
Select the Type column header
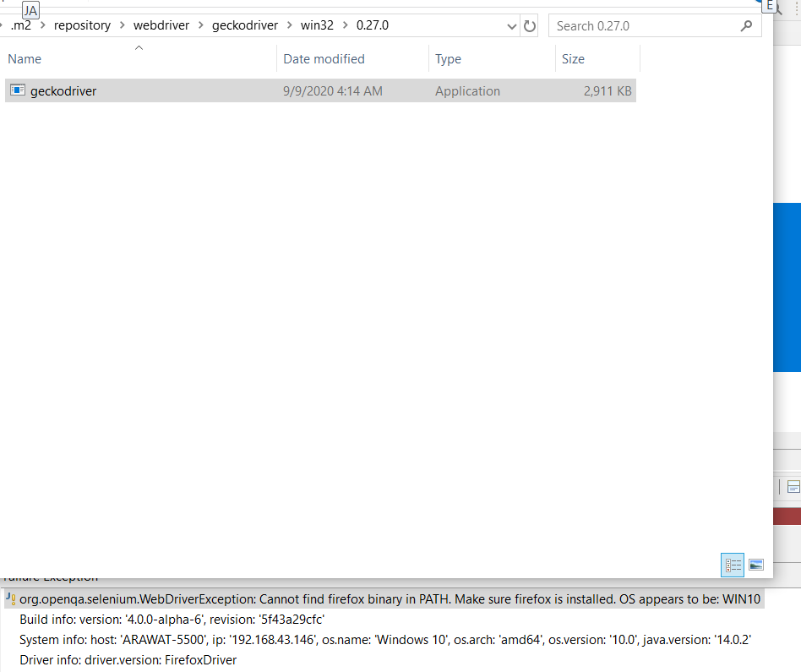[x=448, y=58]
